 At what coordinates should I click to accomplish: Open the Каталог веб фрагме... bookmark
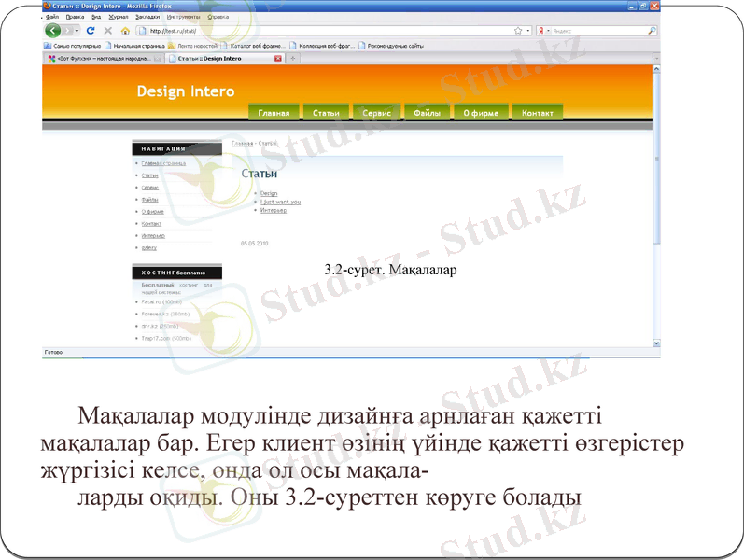pos(253,46)
